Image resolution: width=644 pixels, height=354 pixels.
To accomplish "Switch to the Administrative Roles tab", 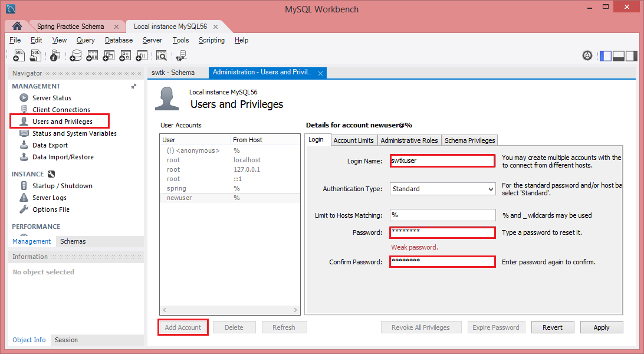I will point(409,140).
